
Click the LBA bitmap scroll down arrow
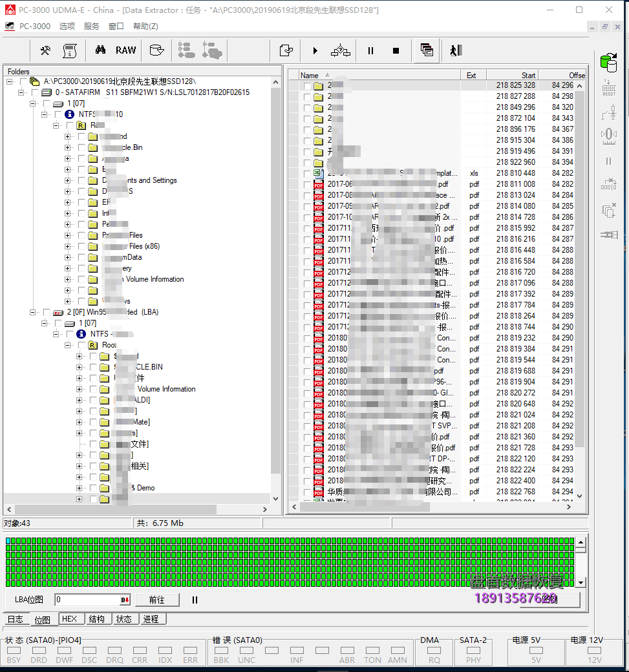coord(581,582)
